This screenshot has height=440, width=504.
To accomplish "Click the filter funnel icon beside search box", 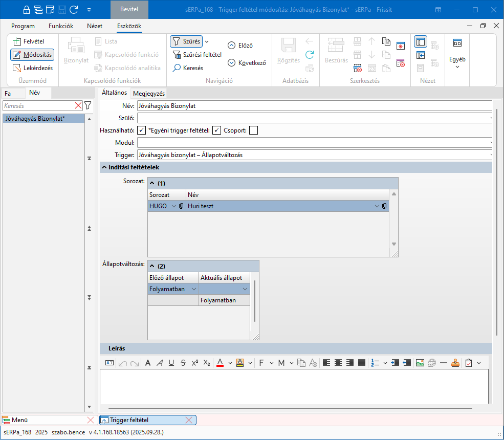I will (x=87, y=105).
